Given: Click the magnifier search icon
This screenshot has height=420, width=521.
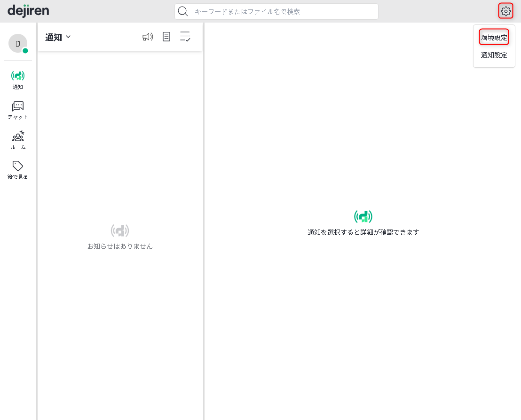Looking at the screenshot, I should click(183, 11).
